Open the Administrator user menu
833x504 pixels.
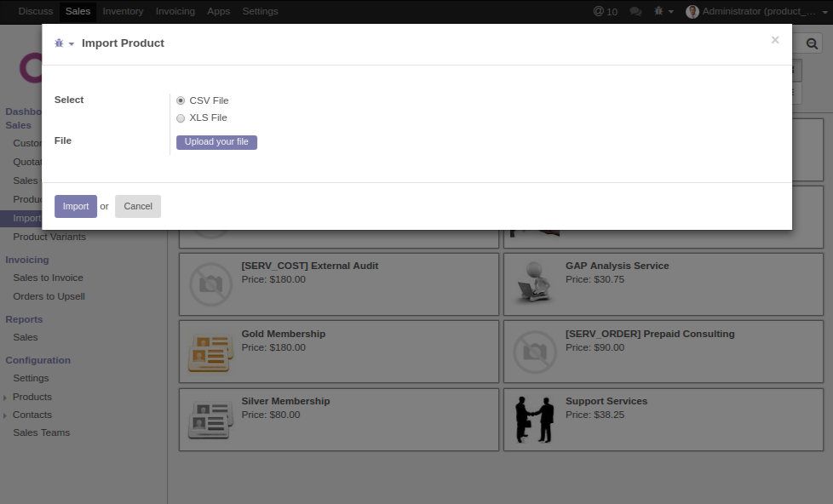pyautogui.click(x=750, y=11)
